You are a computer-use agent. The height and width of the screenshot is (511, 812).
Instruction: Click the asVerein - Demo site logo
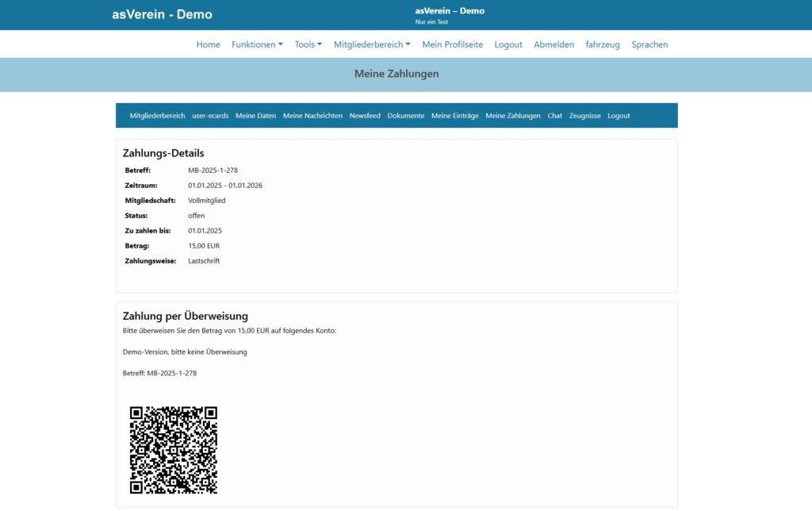162,14
